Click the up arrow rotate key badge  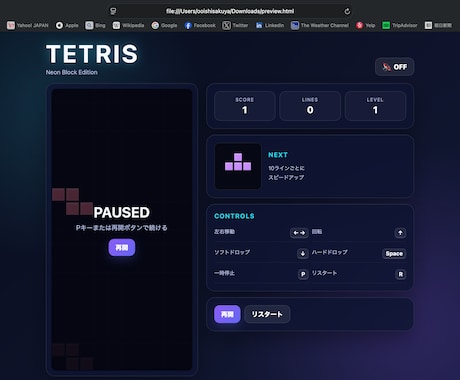(400, 233)
